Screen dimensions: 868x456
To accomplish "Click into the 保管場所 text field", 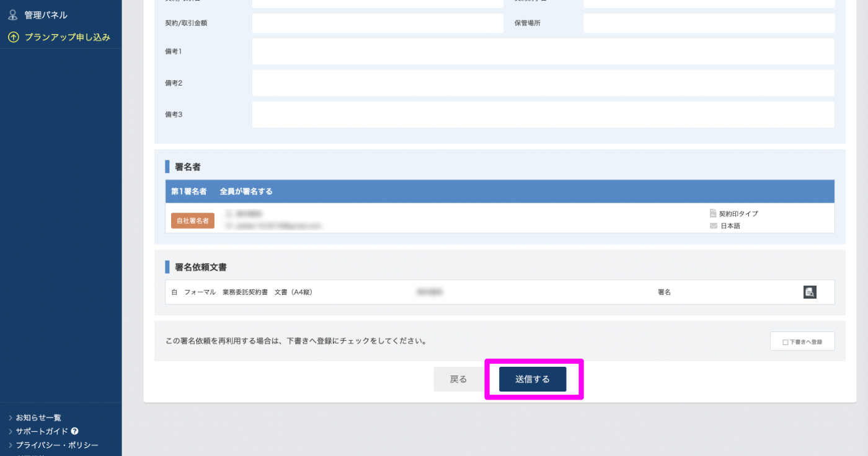I will coord(709,24).
